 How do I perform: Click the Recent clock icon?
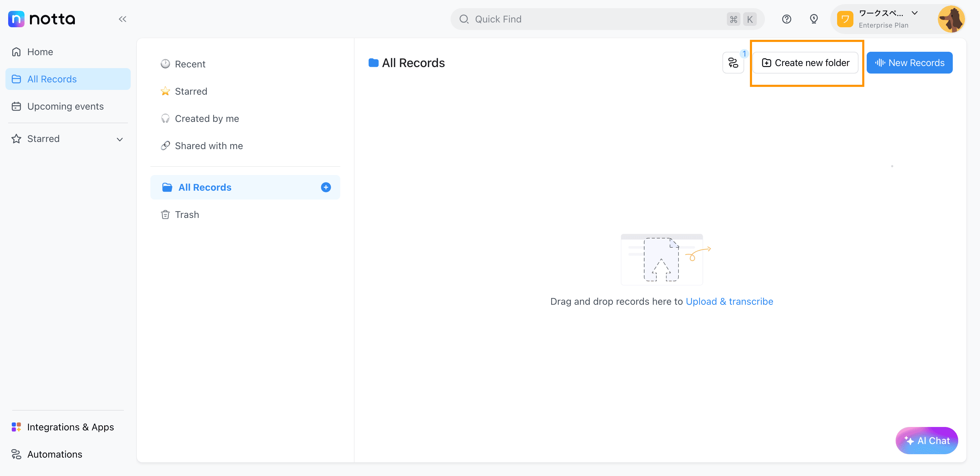(x=165, y=64)
